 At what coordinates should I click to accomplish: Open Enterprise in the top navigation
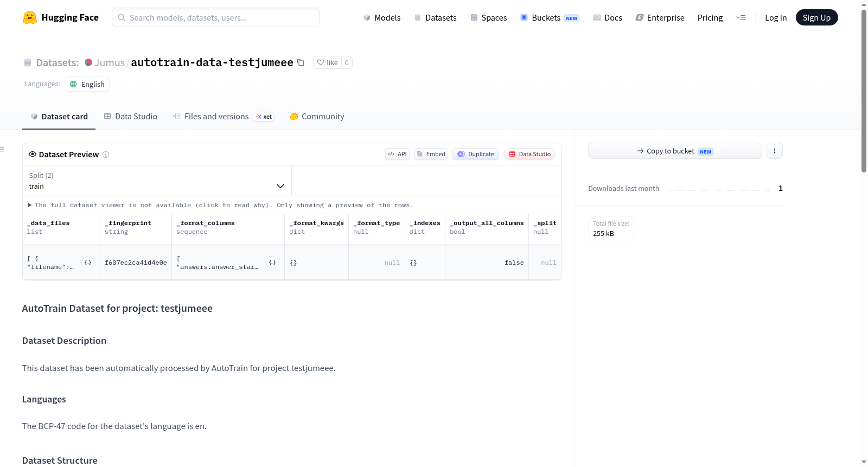(660, 17)
